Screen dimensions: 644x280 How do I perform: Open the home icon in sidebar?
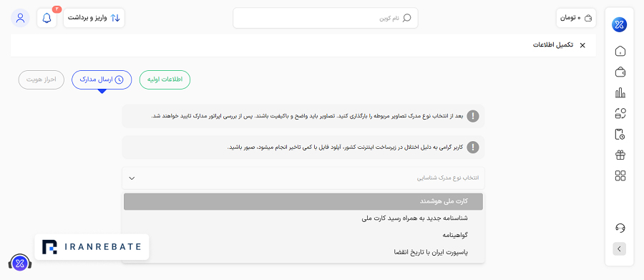click(620, 51)
